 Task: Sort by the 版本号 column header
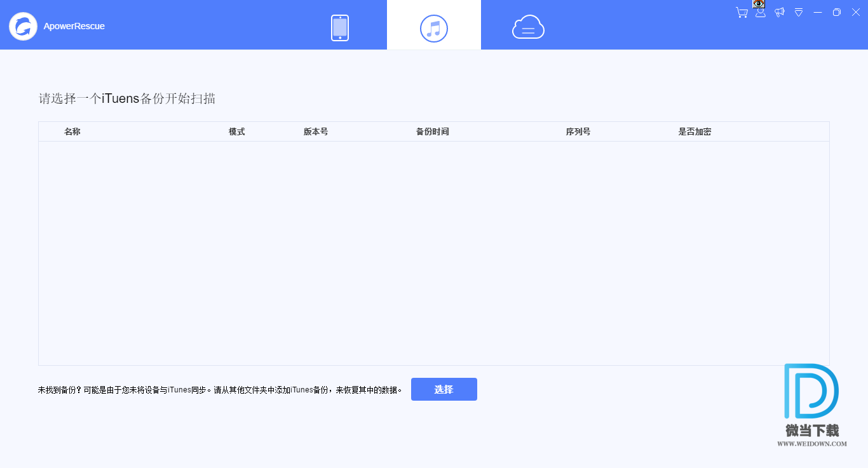pyautogui.click(x=316, y=131)
